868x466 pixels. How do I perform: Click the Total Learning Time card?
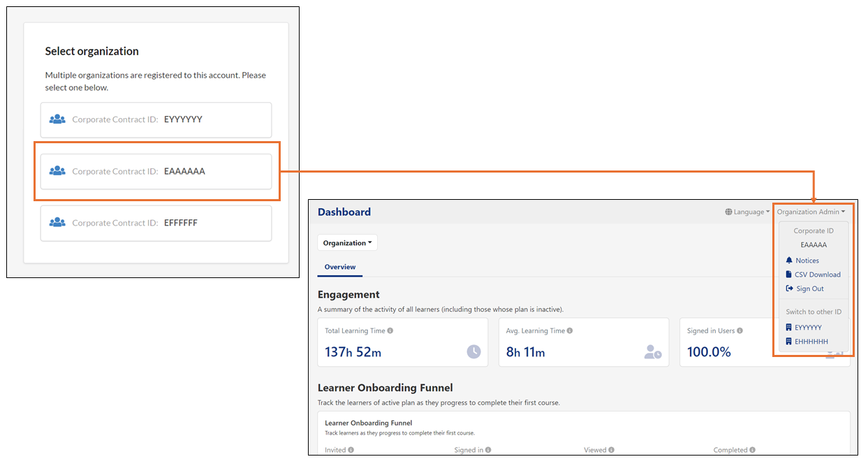tap(403, 342)
